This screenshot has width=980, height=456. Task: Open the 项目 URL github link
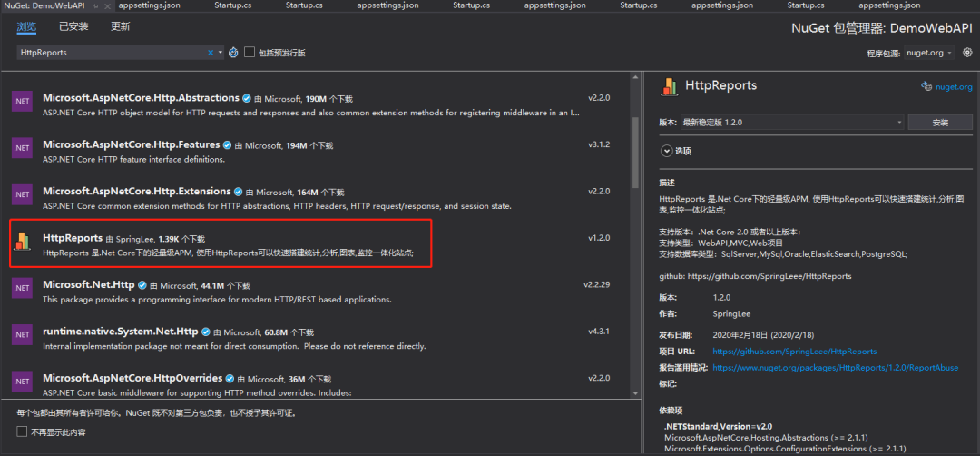(x=794, y=352)
